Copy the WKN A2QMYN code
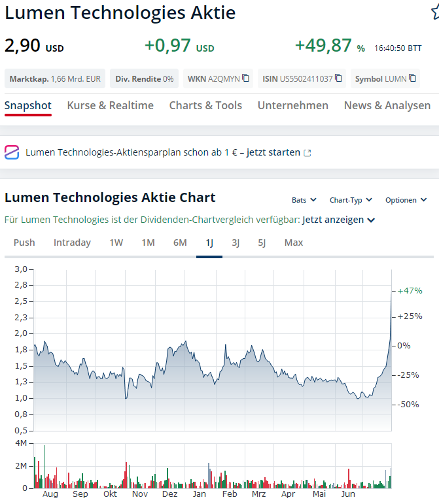439x504 pixels. (x=246, y=78)
